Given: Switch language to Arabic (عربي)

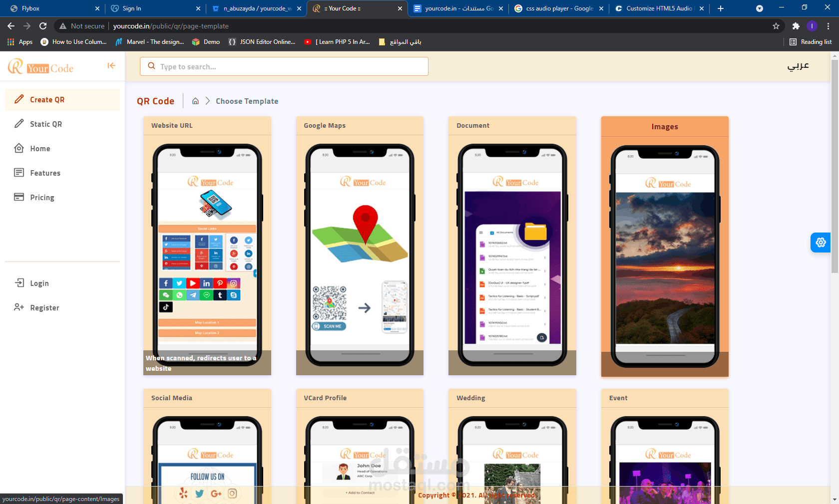Looking at the screenshot, I should [x=798, y=66].
